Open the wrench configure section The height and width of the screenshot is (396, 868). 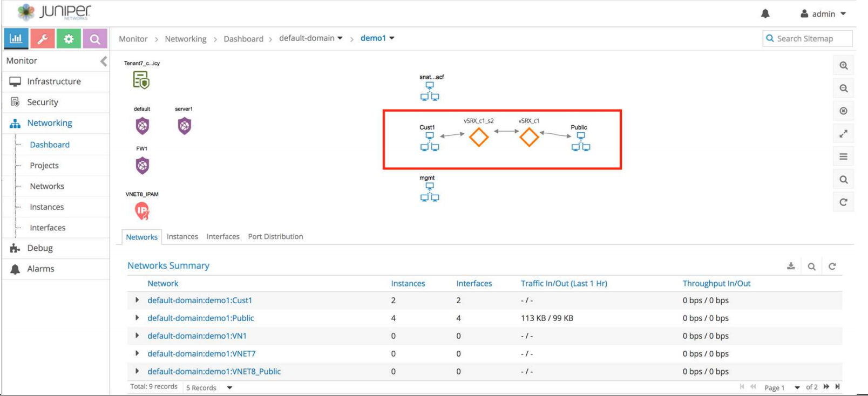tap(43, 39)
